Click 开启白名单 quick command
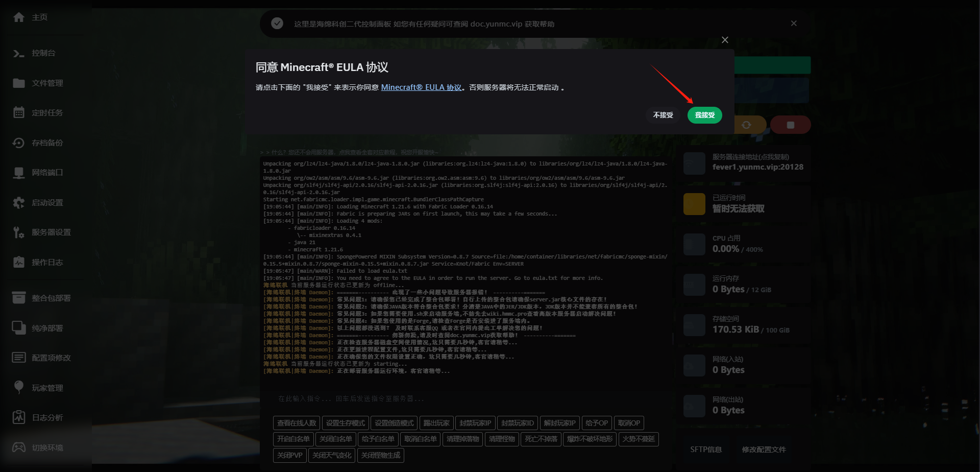 pos(293,439)
